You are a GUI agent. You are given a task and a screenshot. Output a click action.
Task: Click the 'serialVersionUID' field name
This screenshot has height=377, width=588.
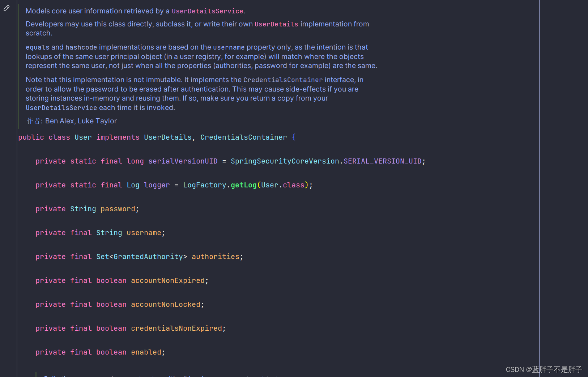tap(183, 161)
